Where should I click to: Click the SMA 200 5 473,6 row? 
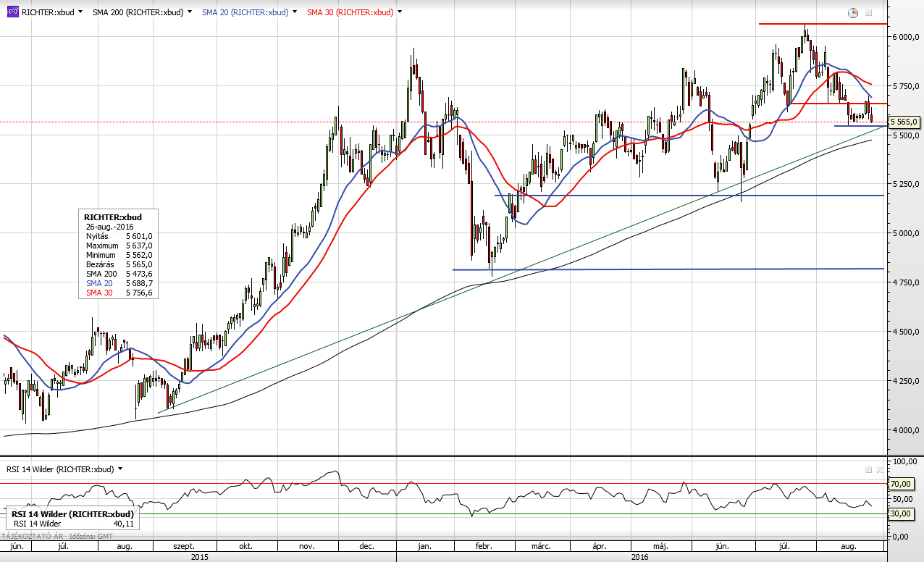click(119, 274)
